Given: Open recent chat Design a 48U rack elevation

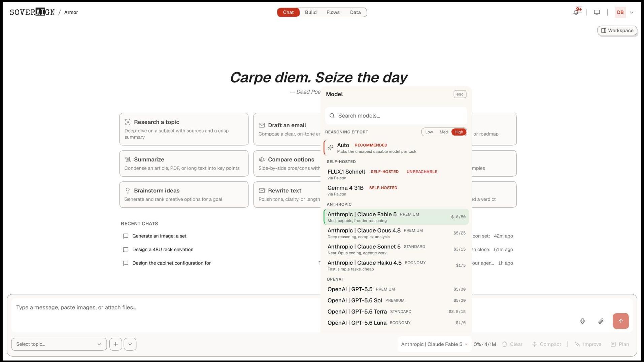Looking at the screenshot, I should click(x=163, y=249).
